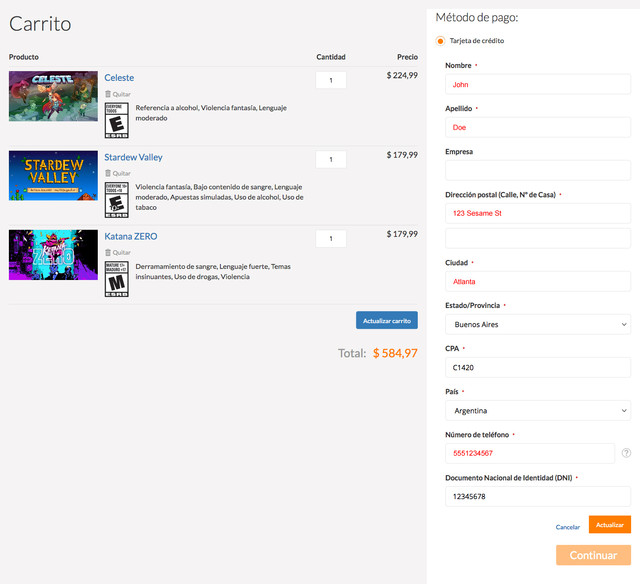This screenshot has height=584, width=640.
Task: Click the Documento Nacional de Identidad label
Action: coord(509,477)
